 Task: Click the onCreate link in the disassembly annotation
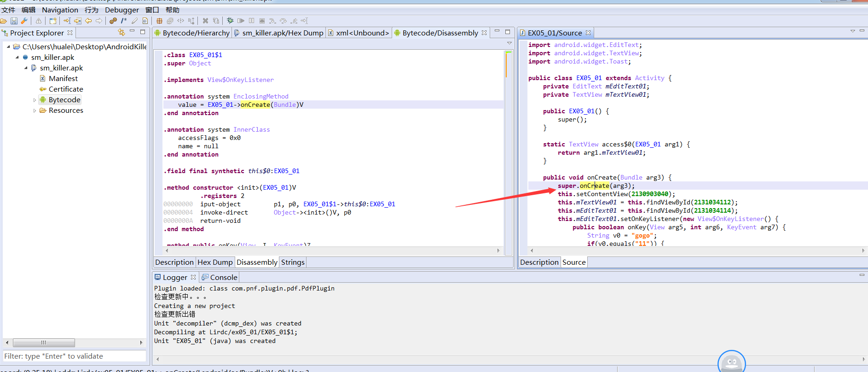255,105
